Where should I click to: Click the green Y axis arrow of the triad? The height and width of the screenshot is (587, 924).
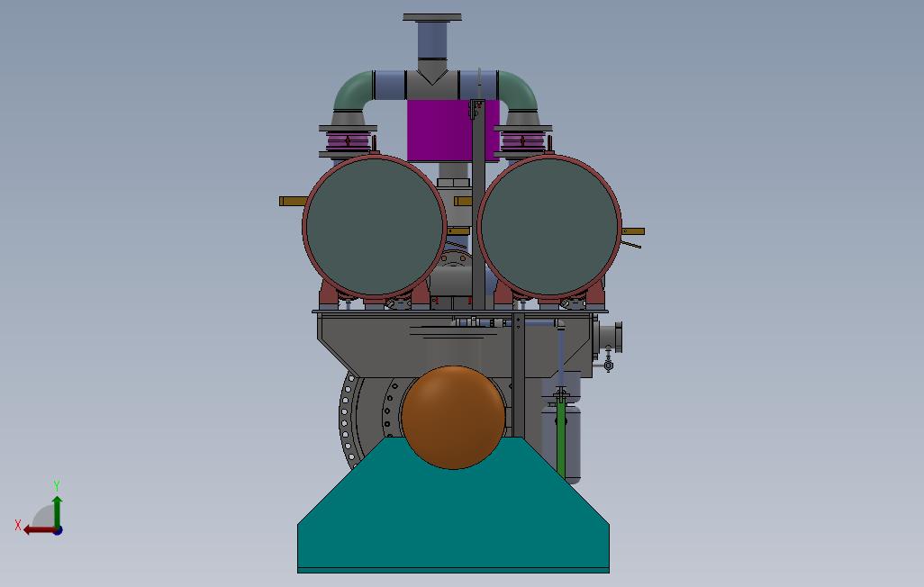click(57, 510)
